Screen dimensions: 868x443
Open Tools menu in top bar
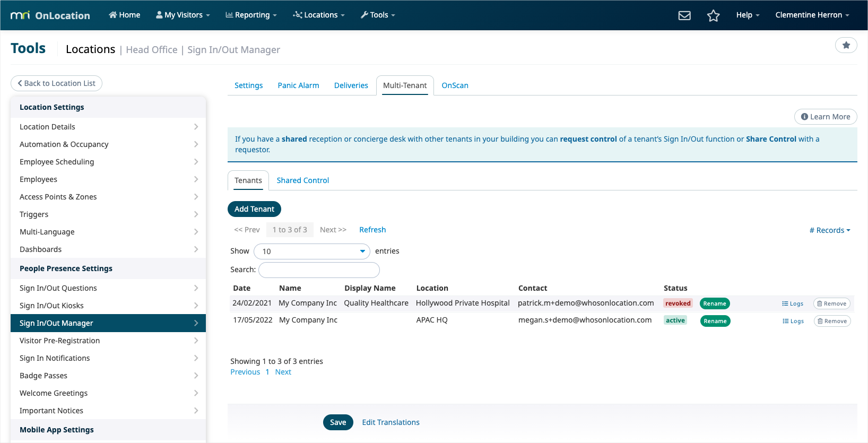tap(378, 15)
